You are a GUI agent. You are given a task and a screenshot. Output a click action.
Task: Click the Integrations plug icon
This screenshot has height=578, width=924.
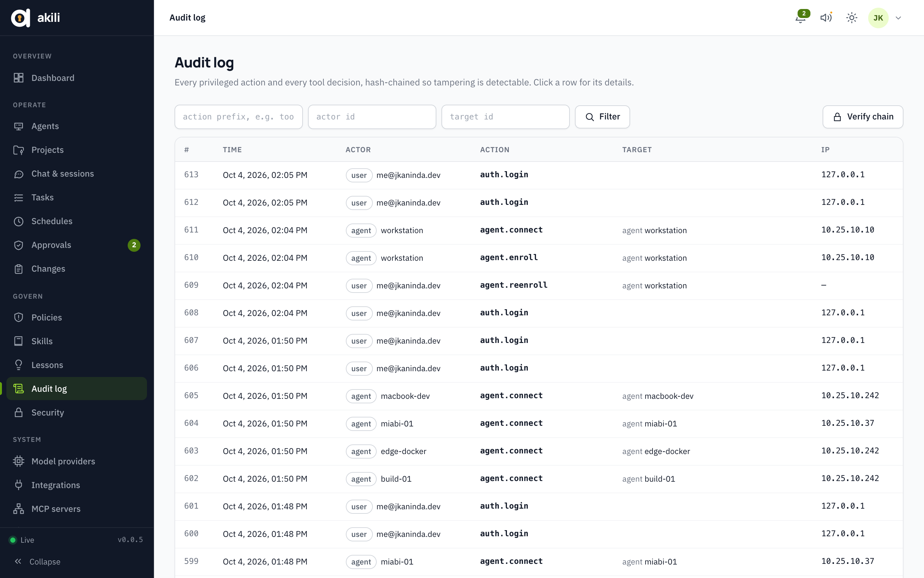tap(18, 485)
